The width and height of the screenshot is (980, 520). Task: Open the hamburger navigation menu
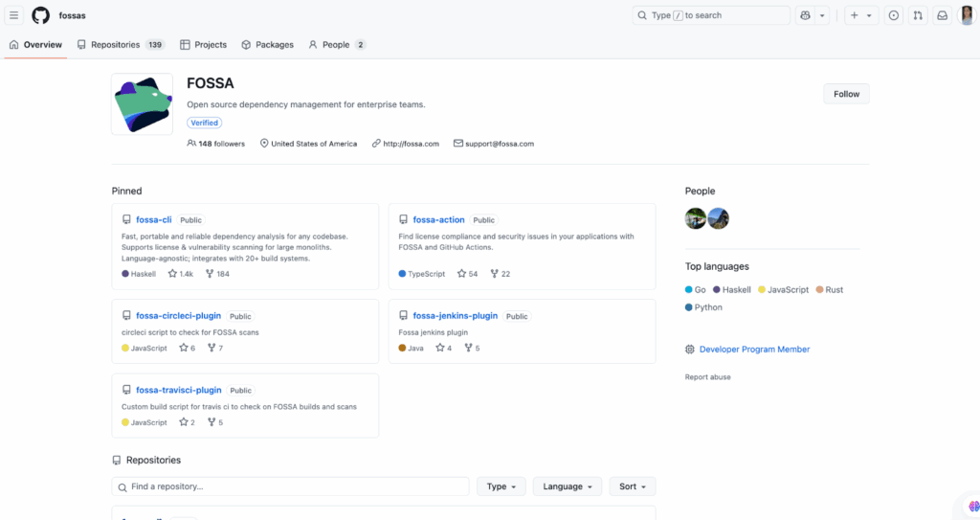pyautogui.click(x=13, y=15)
